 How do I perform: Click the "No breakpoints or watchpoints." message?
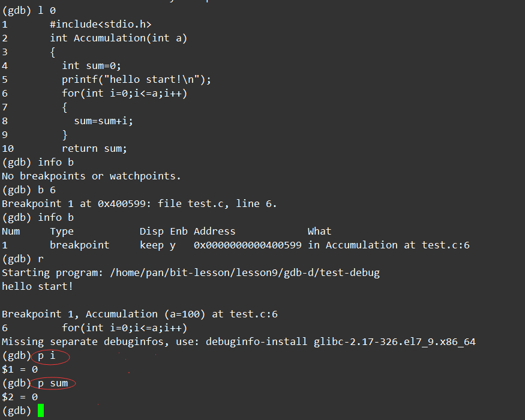point(91,176)
